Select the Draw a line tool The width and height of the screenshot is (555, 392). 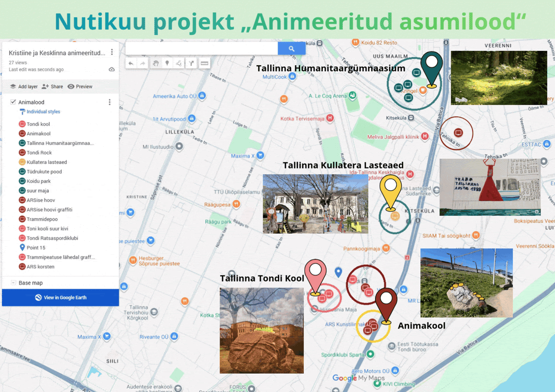(179, 63)
